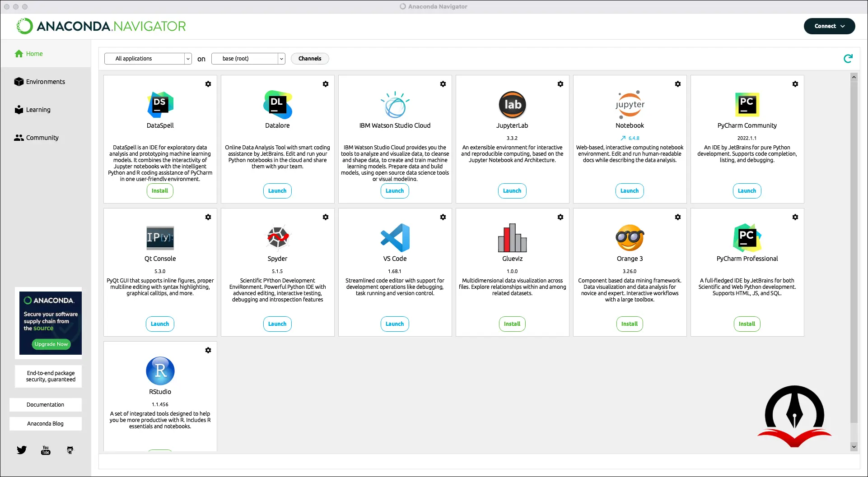Click the Orange 3 application logo

(630, 238)
